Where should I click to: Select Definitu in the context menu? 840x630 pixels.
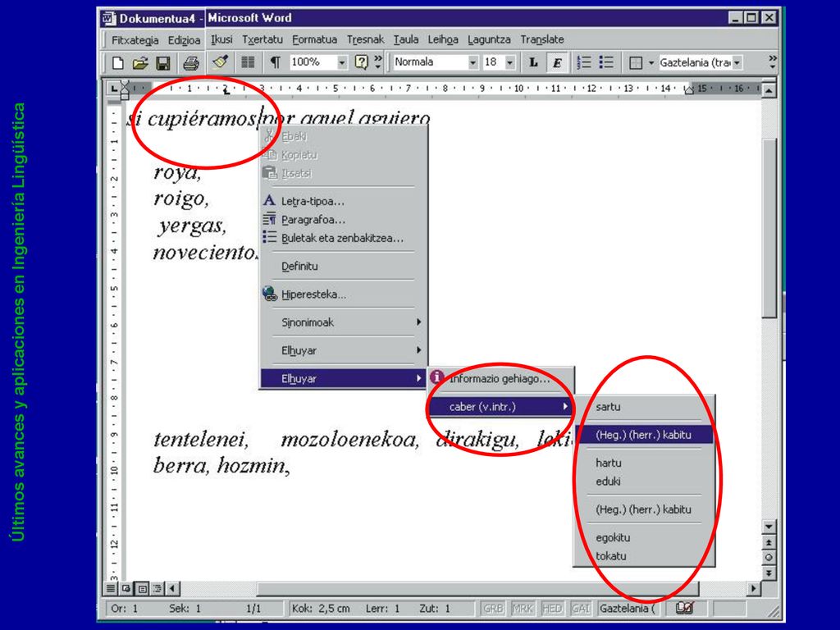pos(343,267)
